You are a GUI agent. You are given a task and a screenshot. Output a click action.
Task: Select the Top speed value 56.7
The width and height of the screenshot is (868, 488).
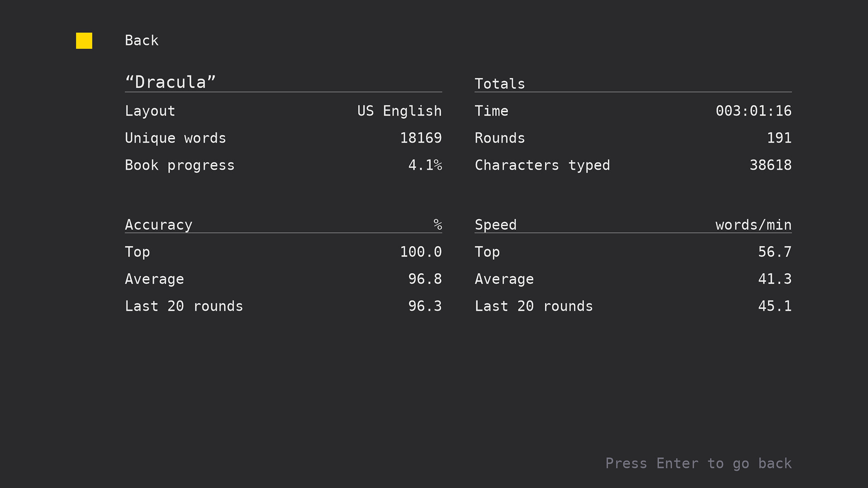tap(774, 252)
